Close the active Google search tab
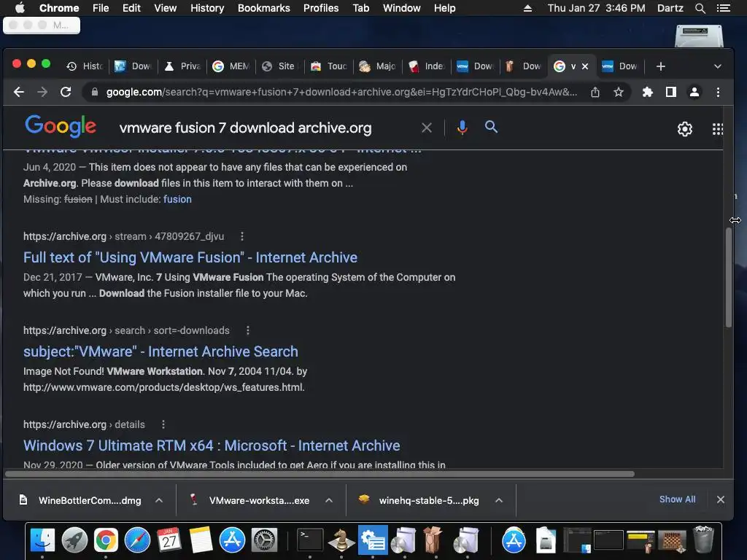747x560 pixels. [x=585, y=66]
